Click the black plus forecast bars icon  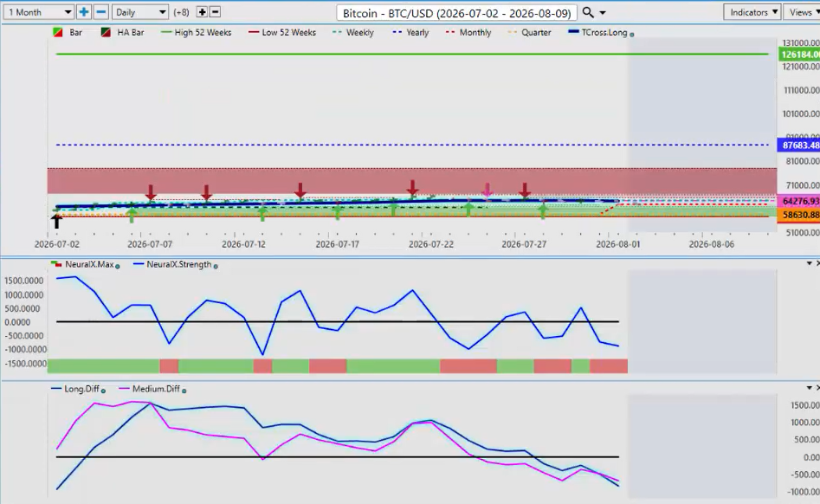(202, 12)
